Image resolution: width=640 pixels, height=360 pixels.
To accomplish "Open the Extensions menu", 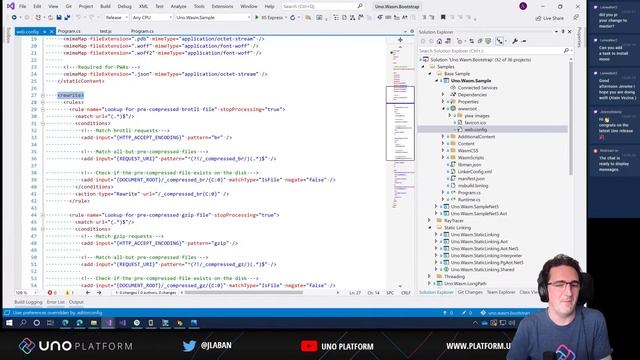I will click(x=222, y=7).
